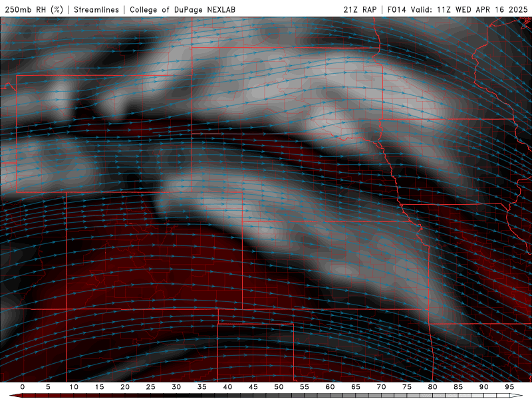Click the '75' value on the color scale

click(x=407, y=387)
